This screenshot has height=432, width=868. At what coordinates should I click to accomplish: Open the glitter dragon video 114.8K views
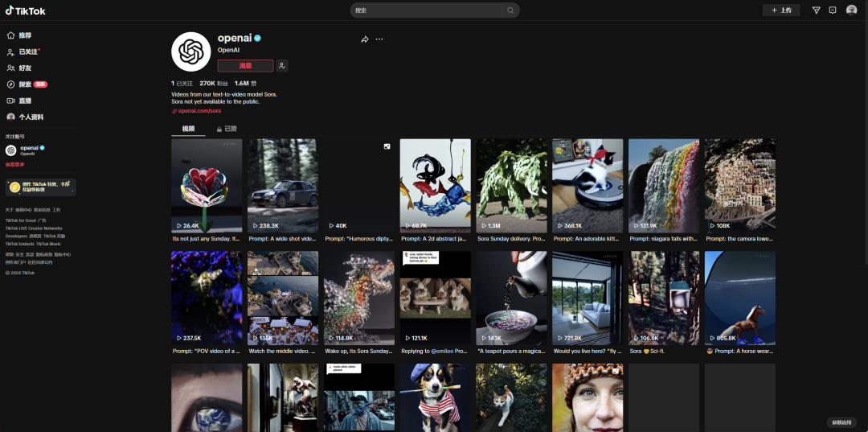coord(359,298)
